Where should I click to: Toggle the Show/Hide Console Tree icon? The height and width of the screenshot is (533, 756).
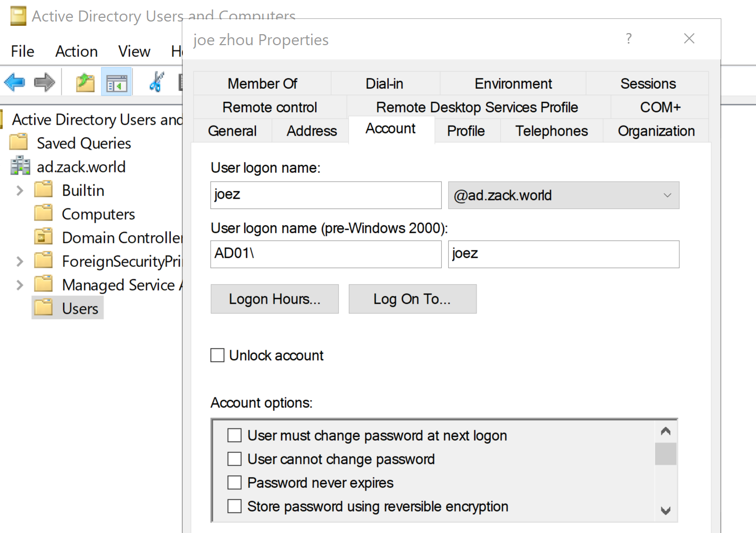117,82
